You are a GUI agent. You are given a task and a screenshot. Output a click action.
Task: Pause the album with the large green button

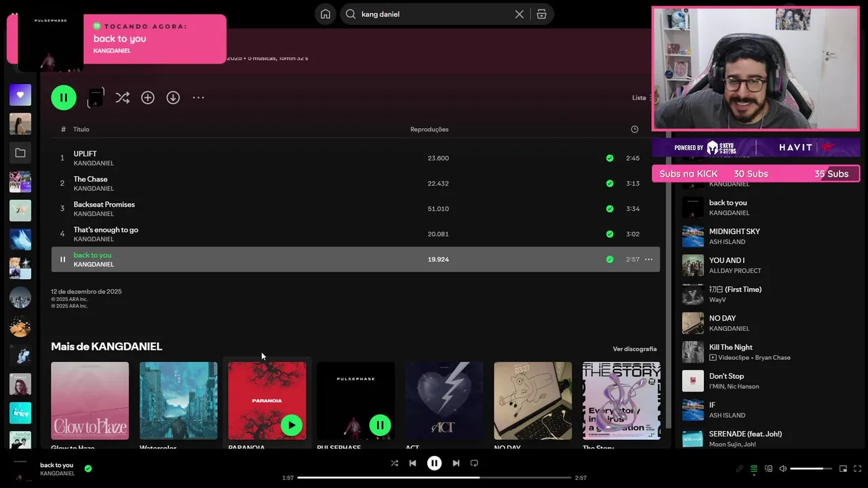click(64, 98)
